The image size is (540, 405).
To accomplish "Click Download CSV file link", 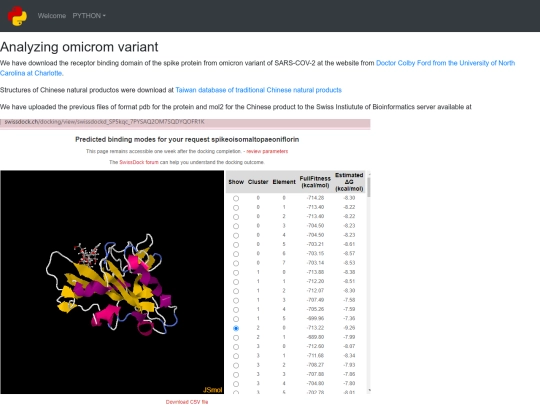I will tap(187, 402).
